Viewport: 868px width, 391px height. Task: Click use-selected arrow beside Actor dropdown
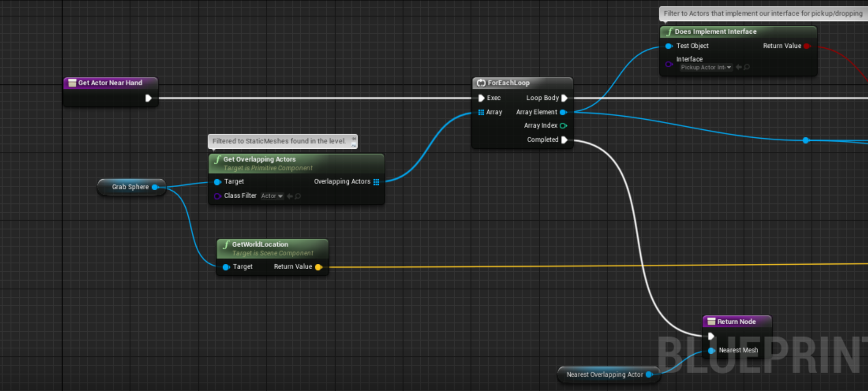[x=290, y=196]
